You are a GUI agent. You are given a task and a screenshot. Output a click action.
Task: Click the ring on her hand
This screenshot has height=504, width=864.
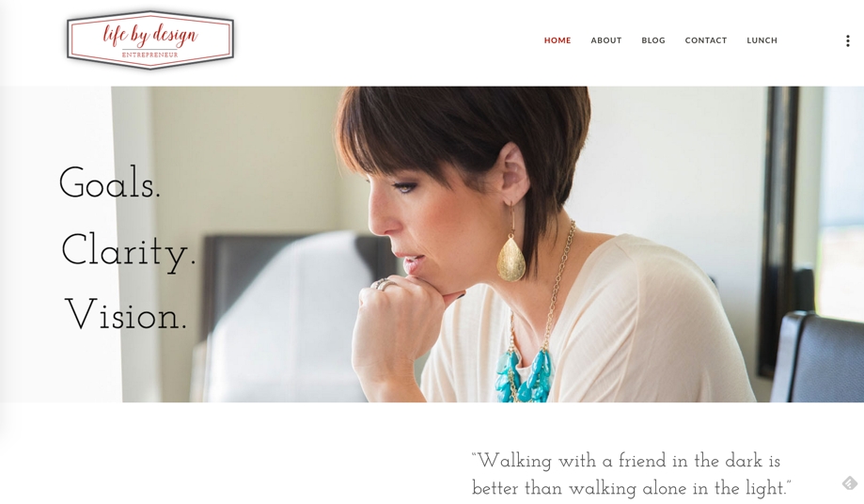383,284
